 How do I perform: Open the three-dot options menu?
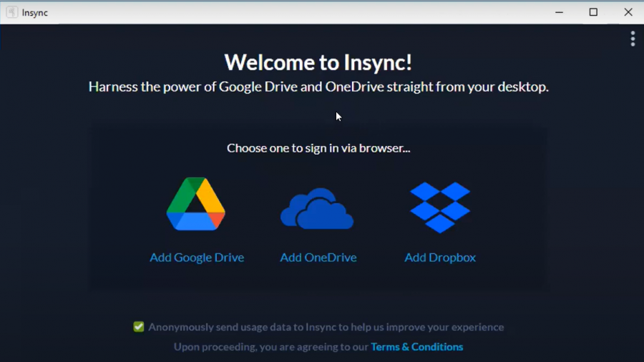pyautogui.click(x=633, y=39)
